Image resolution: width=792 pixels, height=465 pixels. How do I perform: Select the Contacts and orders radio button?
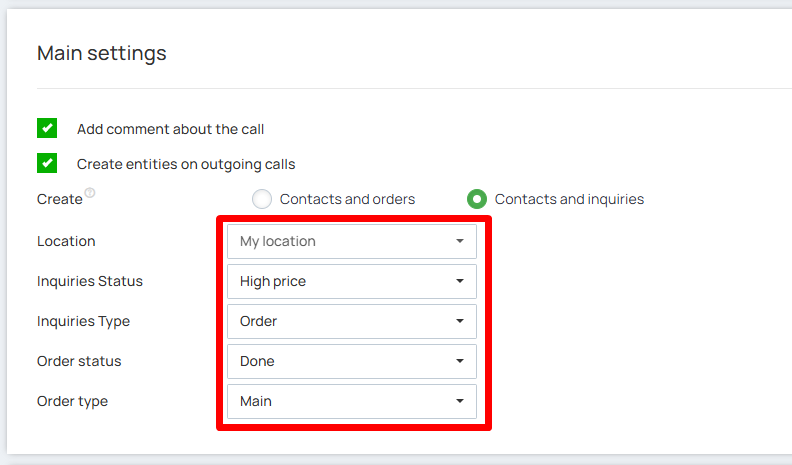[x=262, y=199]
